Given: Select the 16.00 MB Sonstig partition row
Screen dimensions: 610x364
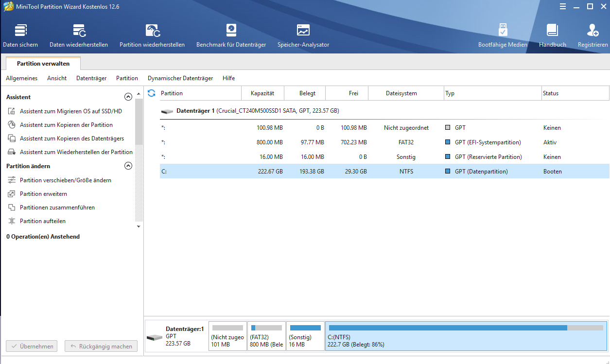Looking at the screenshot, I should click(384, 157).
